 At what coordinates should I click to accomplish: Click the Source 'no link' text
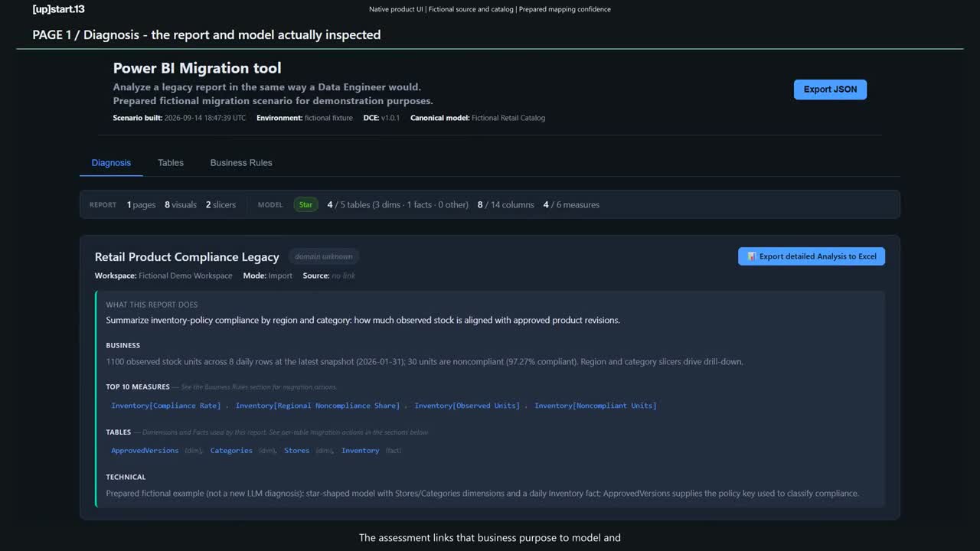coord(344,275)
